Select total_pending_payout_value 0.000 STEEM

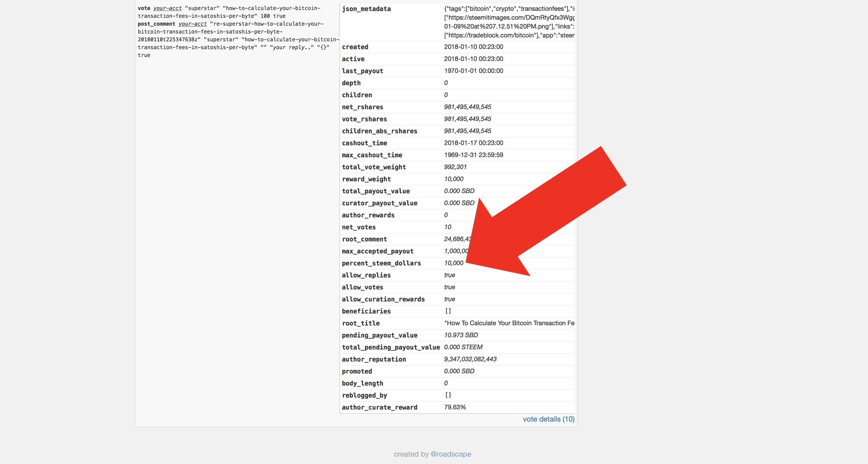tap(463, 347)
